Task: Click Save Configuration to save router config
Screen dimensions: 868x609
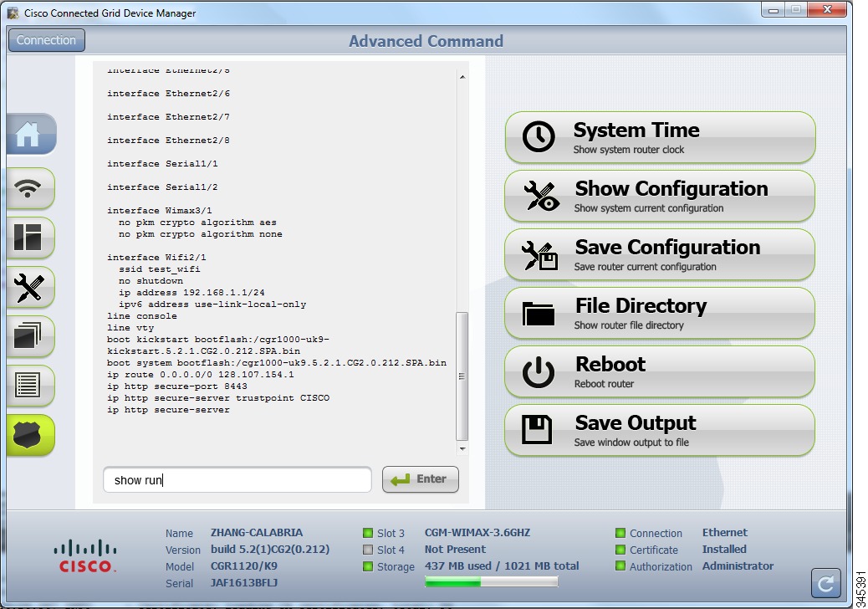Action: (659, 254)
